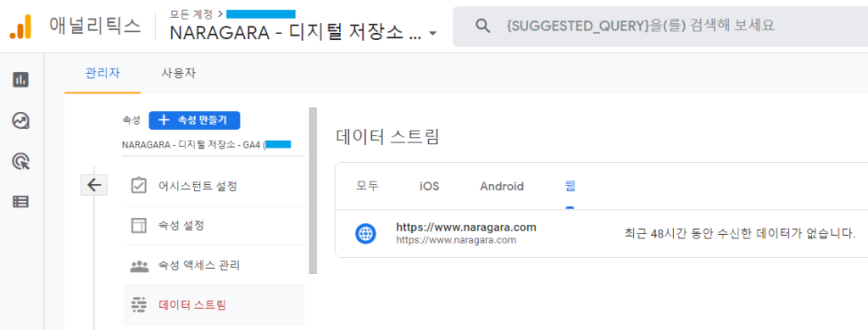Click the globe icon of naragara.com stream
Image resolution: width=868 pixels, height=330 pixels.
coord(365,233)
